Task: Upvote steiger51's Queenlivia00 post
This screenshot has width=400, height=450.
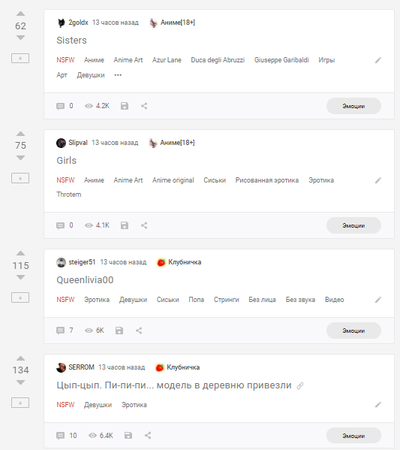Action: coord(21,253)
